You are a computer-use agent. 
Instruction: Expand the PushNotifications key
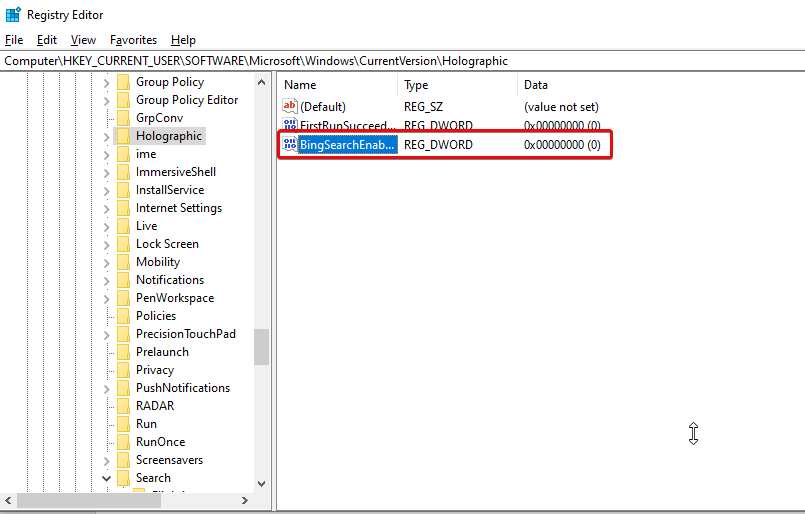pyautogui.click(x=106, y=388)
